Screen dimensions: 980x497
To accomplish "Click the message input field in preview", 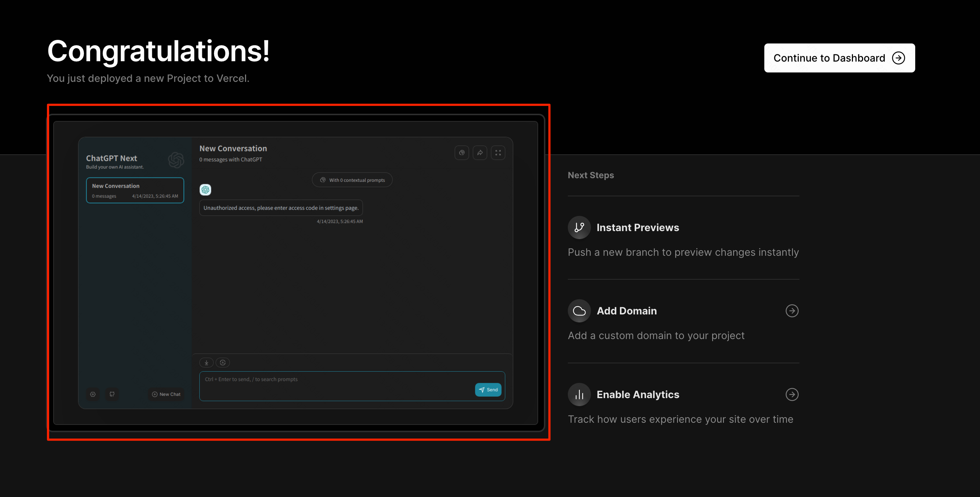I will pos(352,386).
